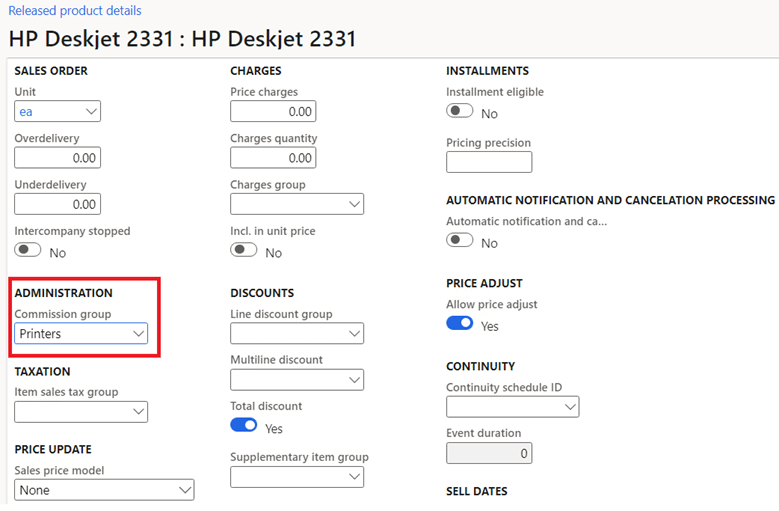This screenshot has width=779, height=511.
Task: Expand the Charges group dropdown
Action: tap(297, 204)
